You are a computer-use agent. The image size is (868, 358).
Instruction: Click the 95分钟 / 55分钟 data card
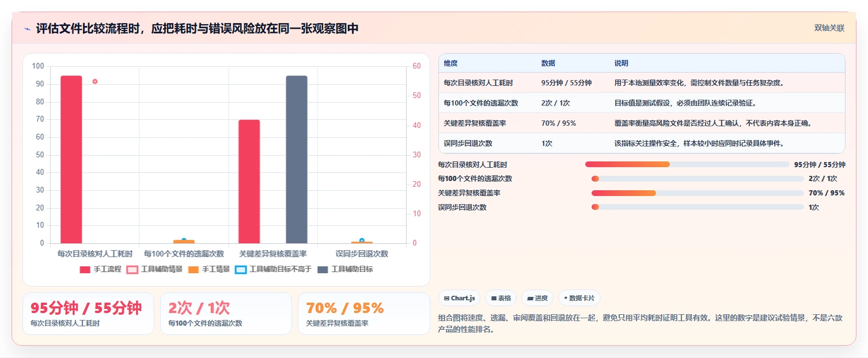pos(88,314)
